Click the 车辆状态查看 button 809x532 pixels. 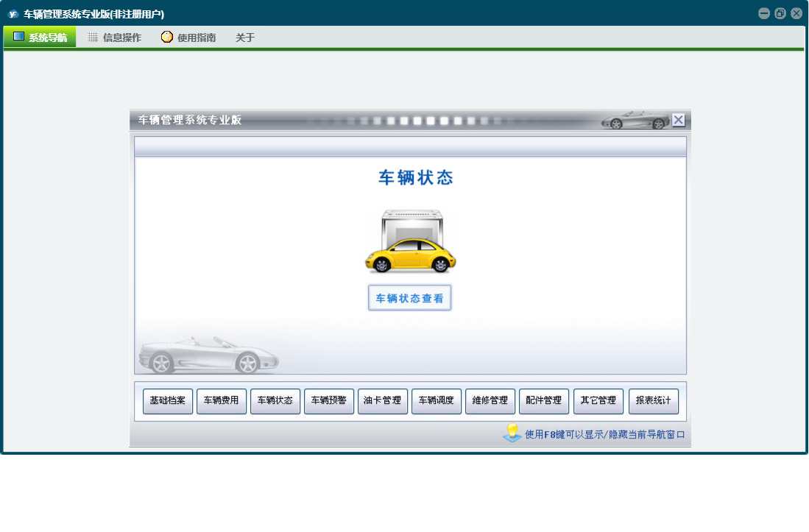click(x=409, y=298)
